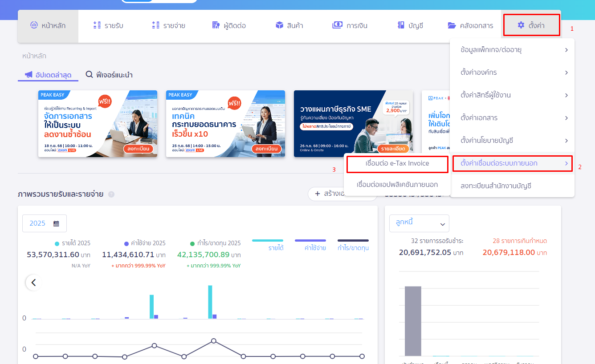The height and width of the screenshot is (364, 595).
Task: Click the 42,135,700.89 profit amount
Action: pyautogui.click(x=203, y=255)
